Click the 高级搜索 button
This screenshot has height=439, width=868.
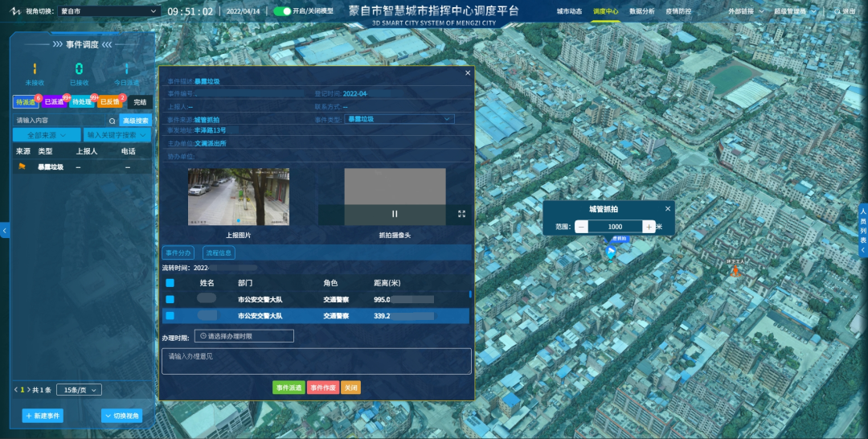point(135,121)
